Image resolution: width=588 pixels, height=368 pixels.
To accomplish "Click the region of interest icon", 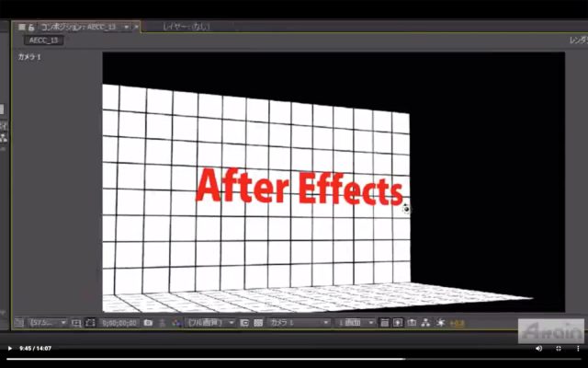I will [x=244, y=323].
